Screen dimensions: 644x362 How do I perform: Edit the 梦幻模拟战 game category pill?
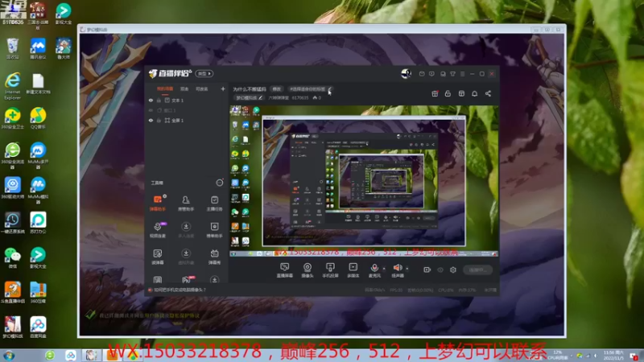pyautogui.click(x=249, y=97)
